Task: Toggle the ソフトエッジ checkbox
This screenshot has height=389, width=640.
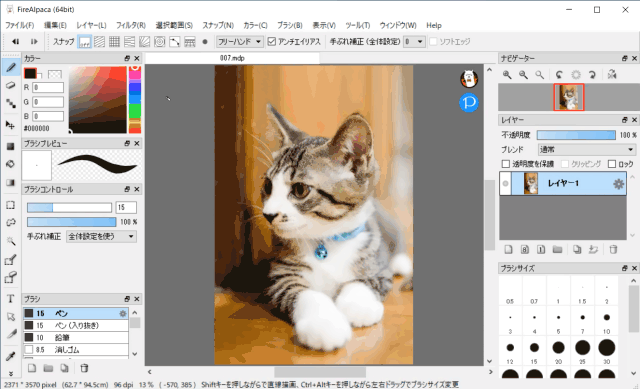Action: coord(433,42)
